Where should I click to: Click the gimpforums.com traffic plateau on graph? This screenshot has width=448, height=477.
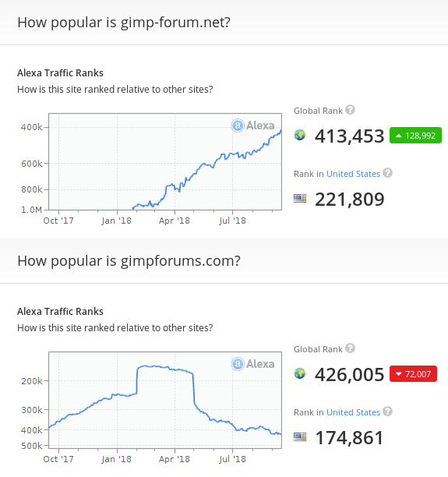pos(165,368)
